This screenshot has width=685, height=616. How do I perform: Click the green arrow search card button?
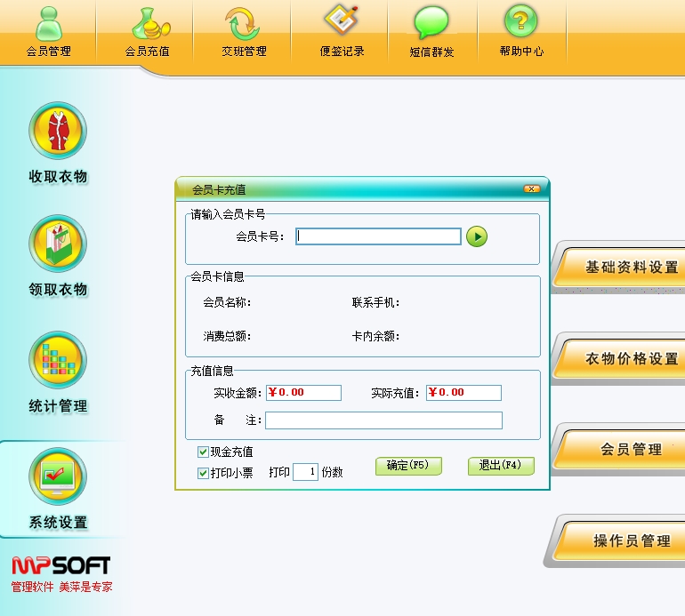(477, 236)
